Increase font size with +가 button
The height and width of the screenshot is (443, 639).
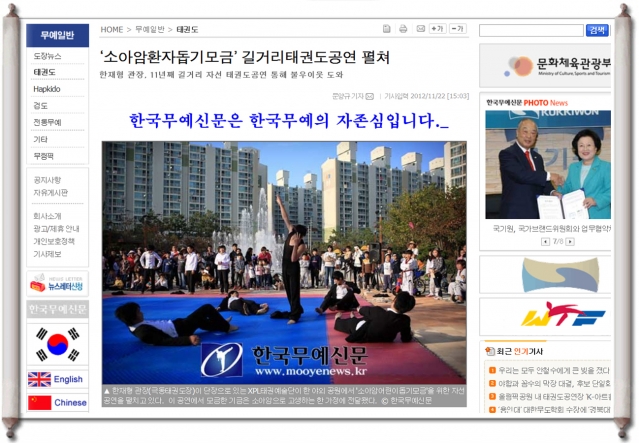pyautogui.click(x=438, y=29)
